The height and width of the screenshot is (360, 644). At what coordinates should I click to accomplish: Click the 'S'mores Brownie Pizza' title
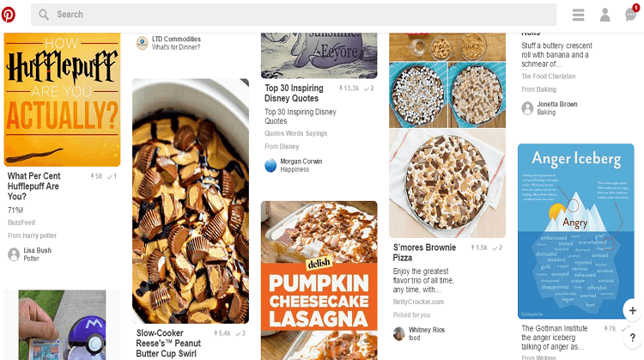point(424,253)
